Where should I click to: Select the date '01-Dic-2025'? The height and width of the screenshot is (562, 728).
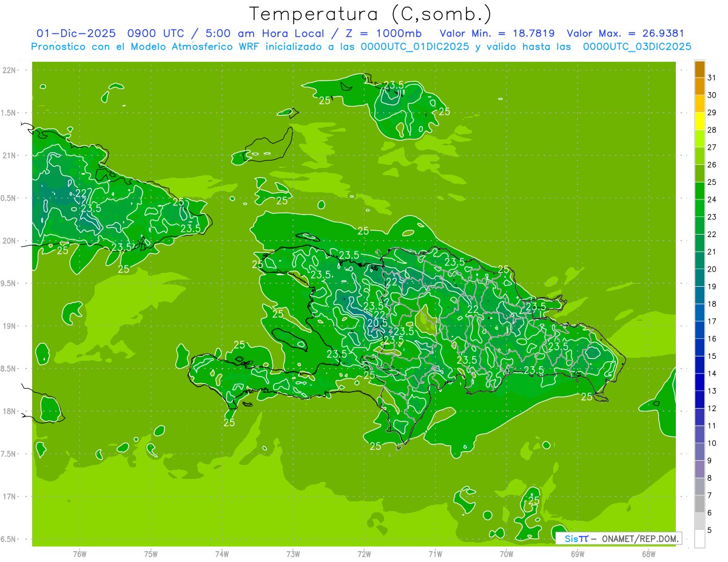(x=76, y=33)
